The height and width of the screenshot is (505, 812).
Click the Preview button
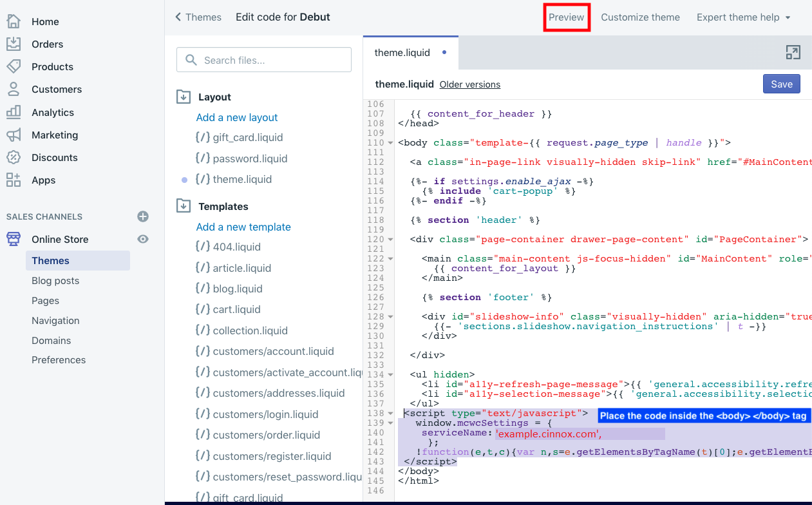(x=567, y=17)
